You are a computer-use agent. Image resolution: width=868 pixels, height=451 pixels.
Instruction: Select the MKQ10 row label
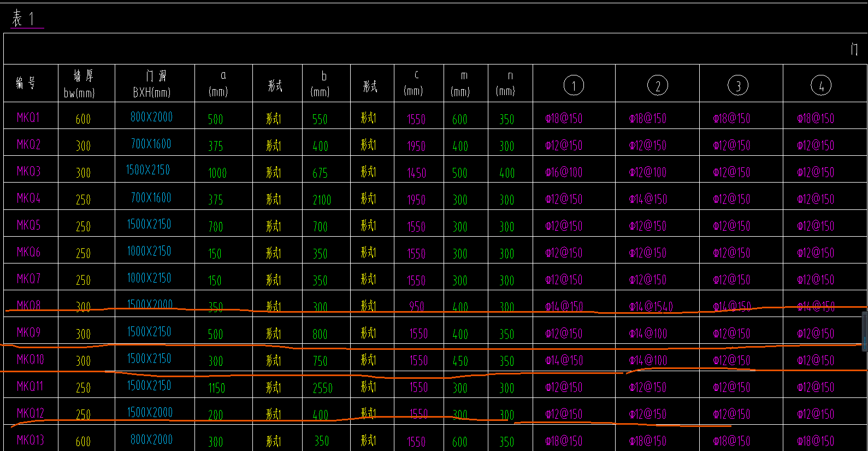coord(30,359)
